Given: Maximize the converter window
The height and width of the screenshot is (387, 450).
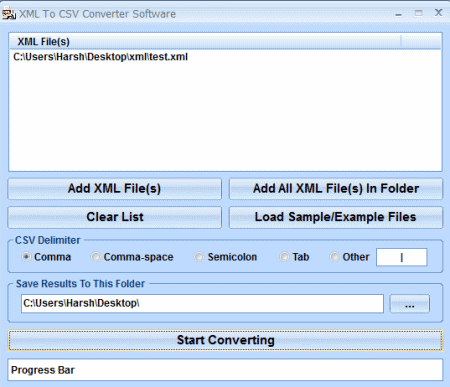Looking at the screenshot, I should coord(418,13).
